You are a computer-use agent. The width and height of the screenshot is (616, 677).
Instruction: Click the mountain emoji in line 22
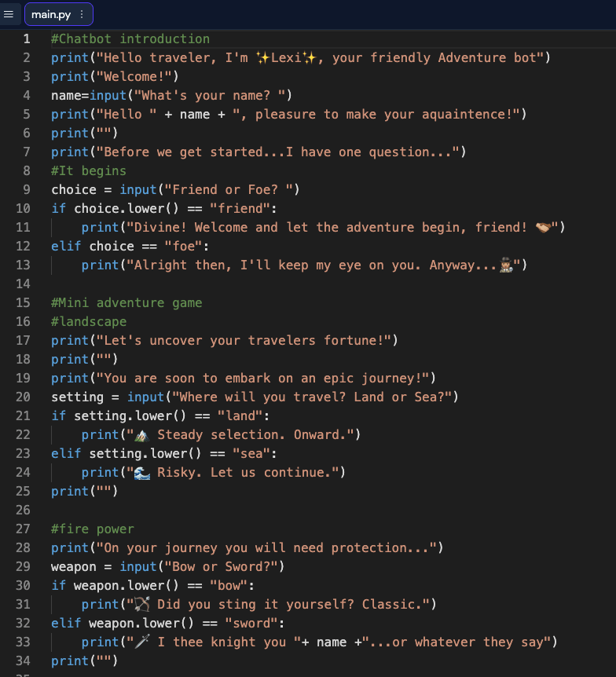click(x=141, y=435)
